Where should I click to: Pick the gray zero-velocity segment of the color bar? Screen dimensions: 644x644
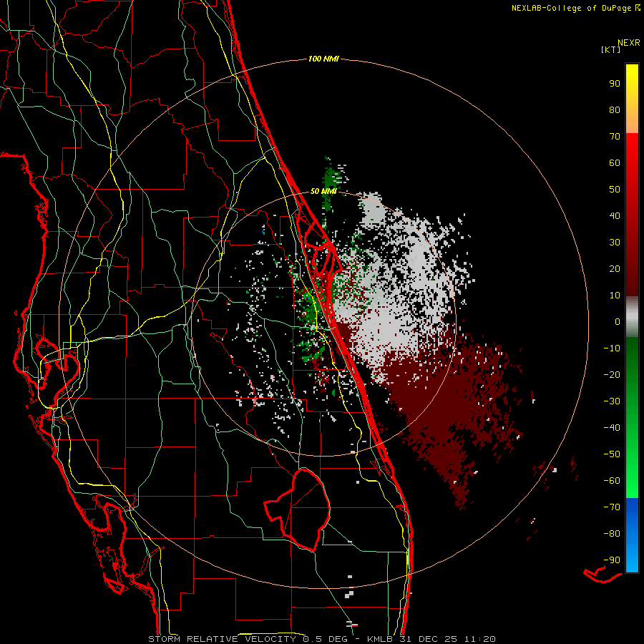point(632,317)
